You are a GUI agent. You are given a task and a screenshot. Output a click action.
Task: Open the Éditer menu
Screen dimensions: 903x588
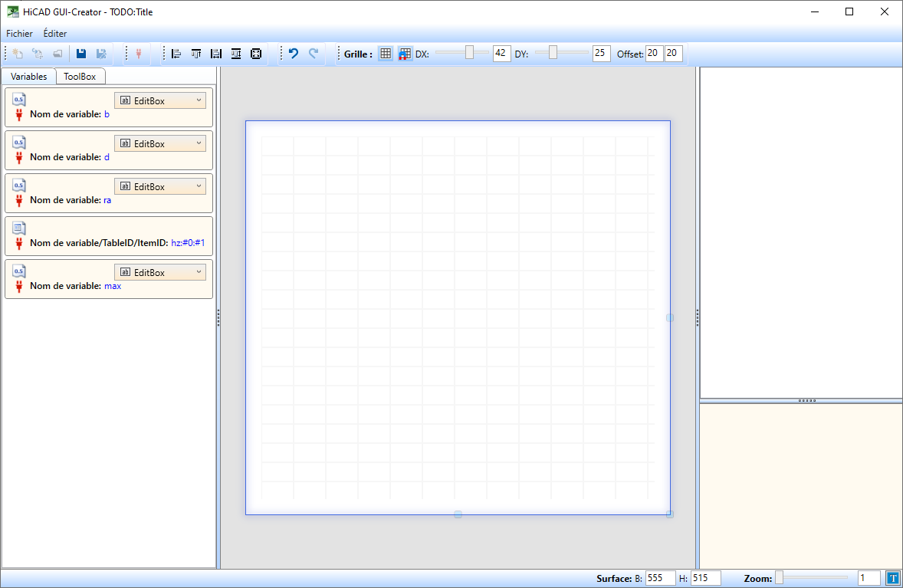point(55,34)
